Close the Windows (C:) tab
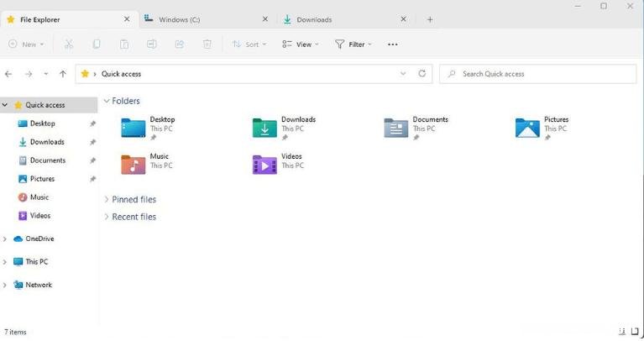 point(265,19)
